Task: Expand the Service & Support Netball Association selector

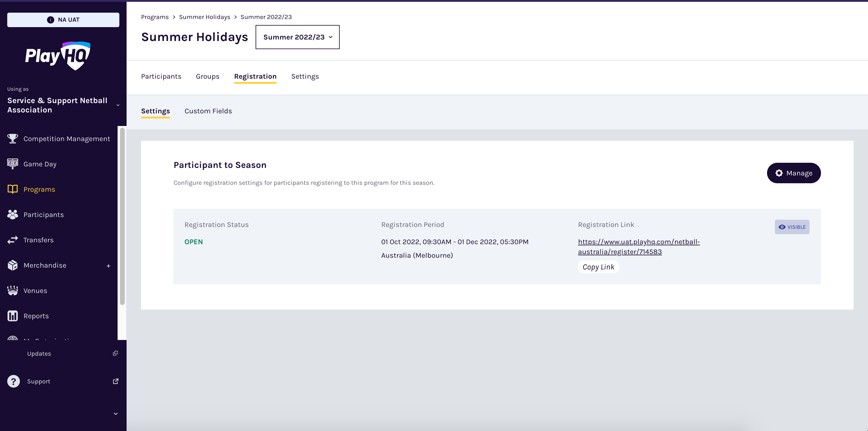Action: tap(118, 105)
